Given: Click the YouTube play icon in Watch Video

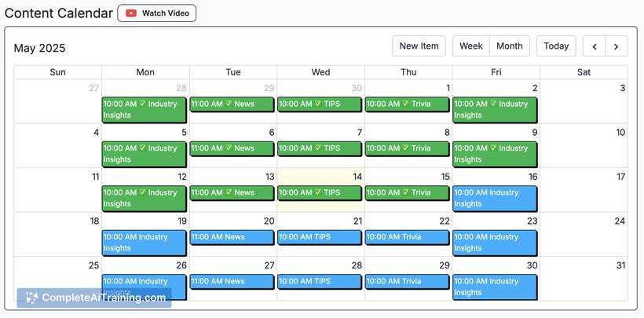Looking at the screenshot, I should point(131,13).
